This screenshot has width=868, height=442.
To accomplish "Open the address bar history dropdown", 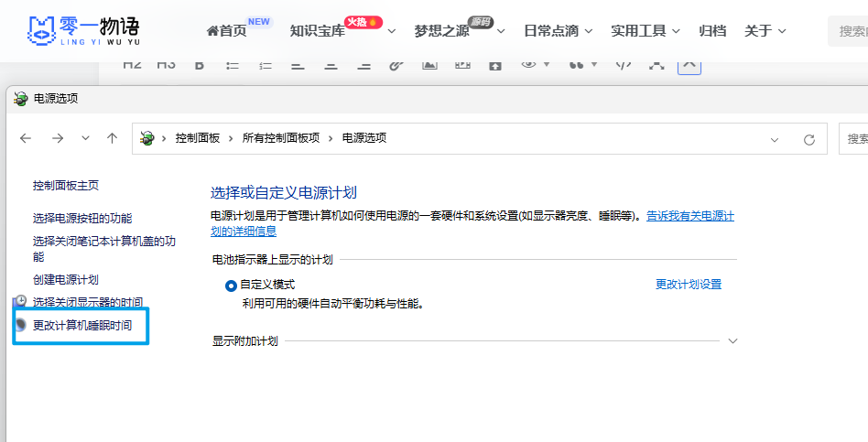I will pyautogui.click(x=775, y=139).
